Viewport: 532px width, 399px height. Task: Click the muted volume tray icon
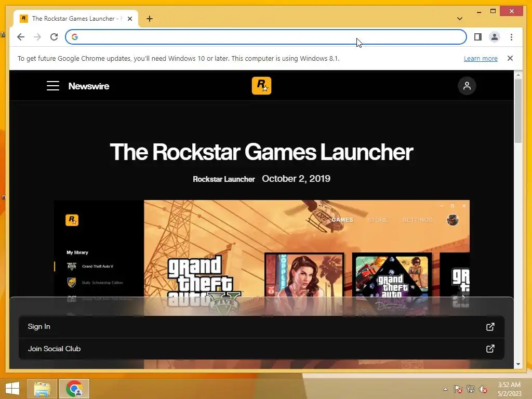point(483,389)
